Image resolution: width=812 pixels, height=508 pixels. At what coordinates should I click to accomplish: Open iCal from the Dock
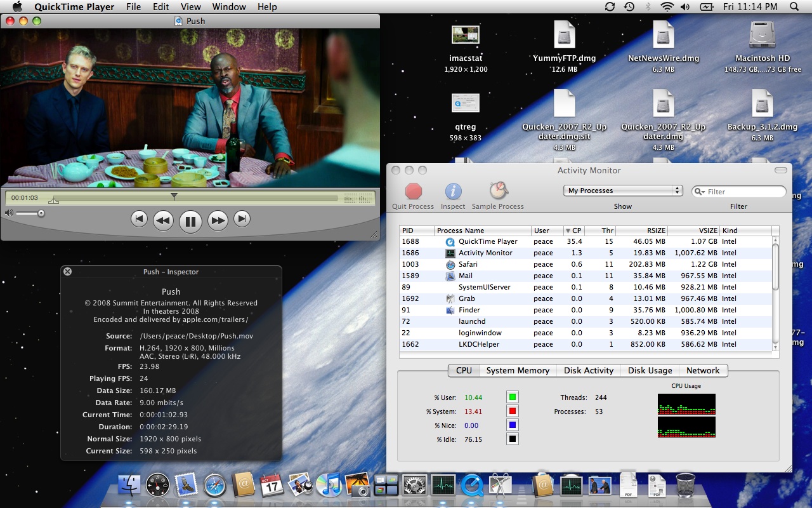coord(272,486)
